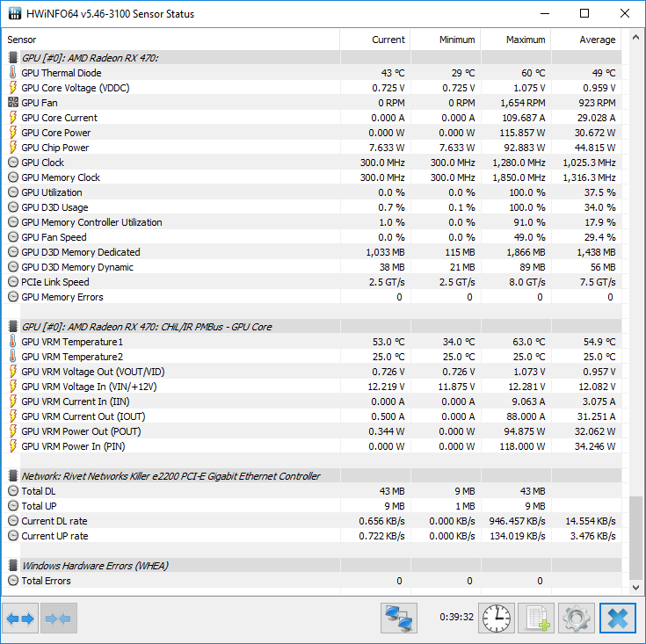Select the GPU Core Power row label
Viewport: 646px width, 644px height.
click(56, 133)
